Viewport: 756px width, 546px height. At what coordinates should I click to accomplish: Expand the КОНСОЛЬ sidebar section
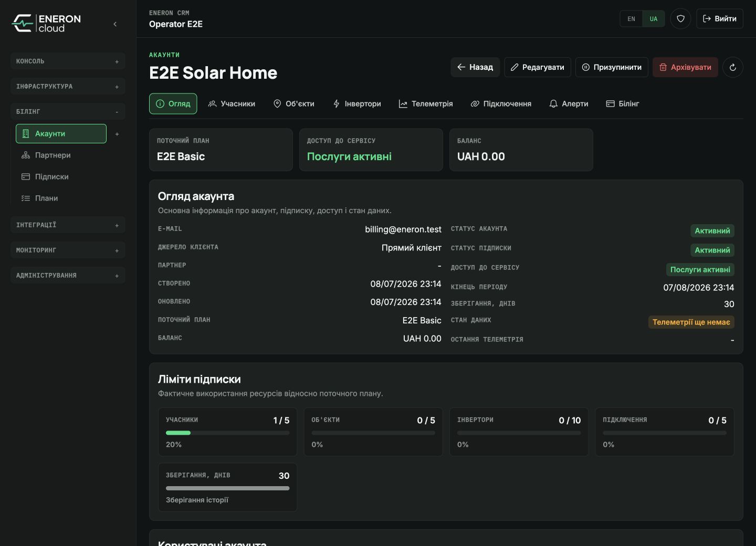coord(68,61)
